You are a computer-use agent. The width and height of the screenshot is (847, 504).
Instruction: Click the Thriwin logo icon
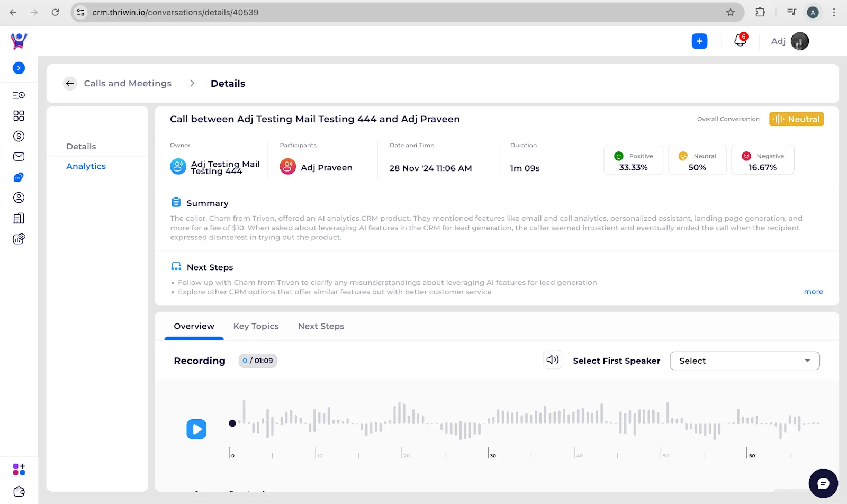[19, 41]
